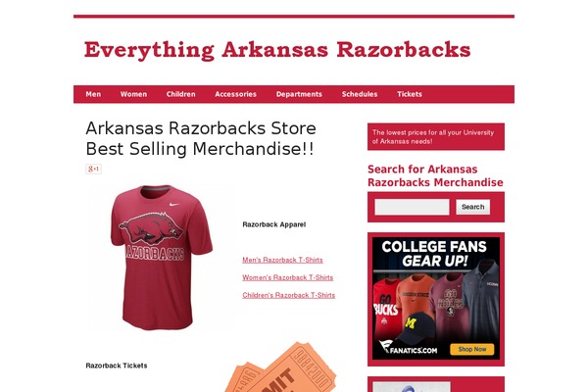Click the orange admit ticket image
This screenshot has height=392, width=588.
(280, 367)
